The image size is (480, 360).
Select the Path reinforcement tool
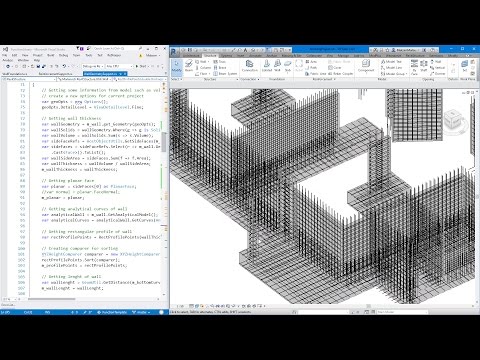tap(311, 68)
